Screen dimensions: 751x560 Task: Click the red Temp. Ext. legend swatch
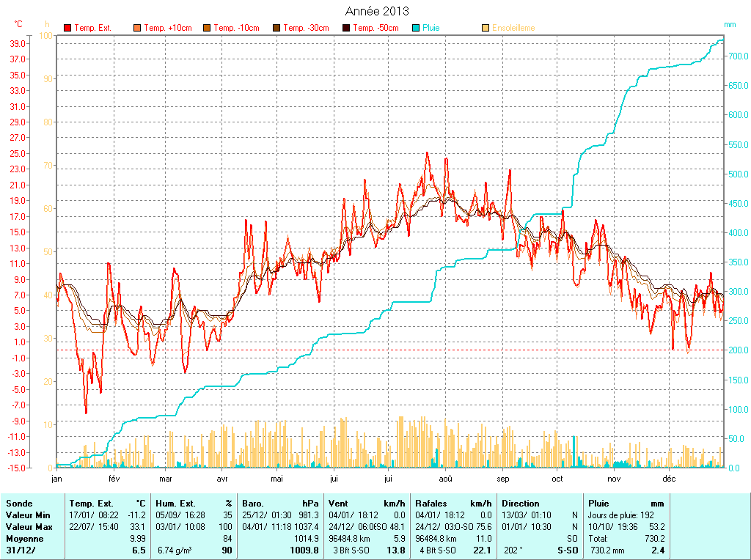point(68,29)
